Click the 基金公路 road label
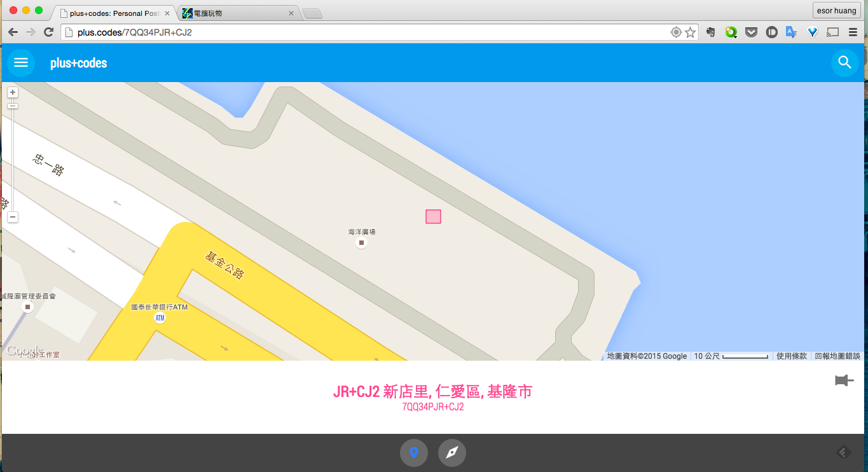Viewport: 868px width, 472px height. tap(224, 265)
